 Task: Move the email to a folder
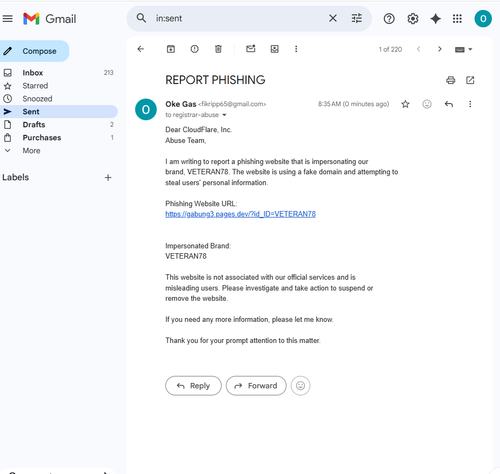(x=274, y=49)
